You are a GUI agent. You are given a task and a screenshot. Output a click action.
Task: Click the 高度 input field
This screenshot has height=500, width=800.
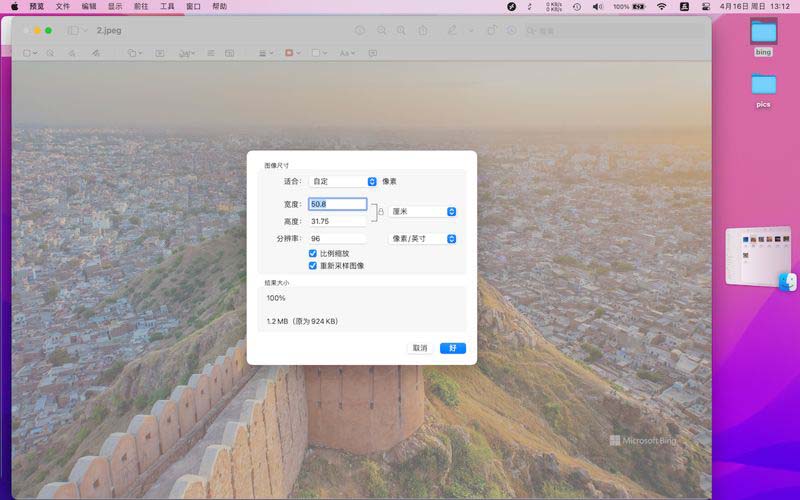click(337, 221)
